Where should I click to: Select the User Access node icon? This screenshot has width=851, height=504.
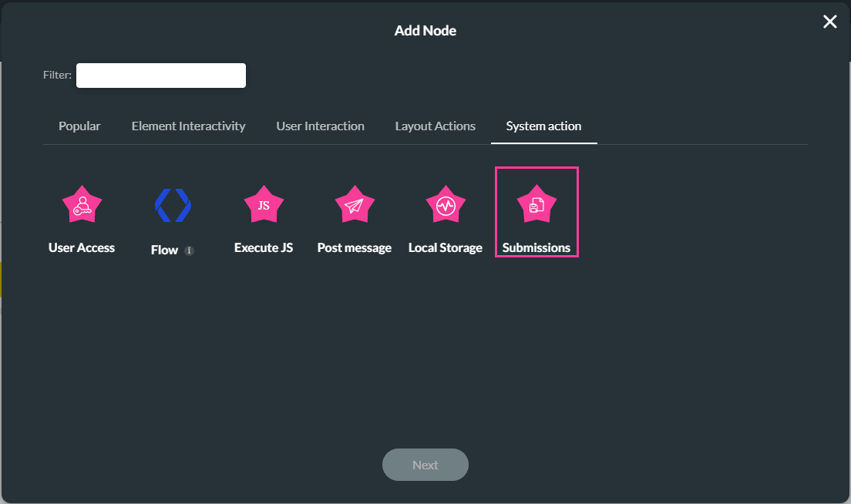82,203
